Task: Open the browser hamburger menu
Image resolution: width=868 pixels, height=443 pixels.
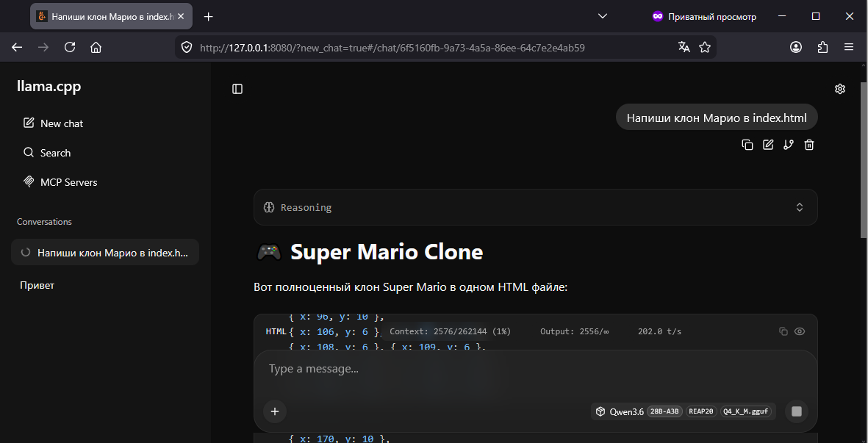Action: (849, 48)
